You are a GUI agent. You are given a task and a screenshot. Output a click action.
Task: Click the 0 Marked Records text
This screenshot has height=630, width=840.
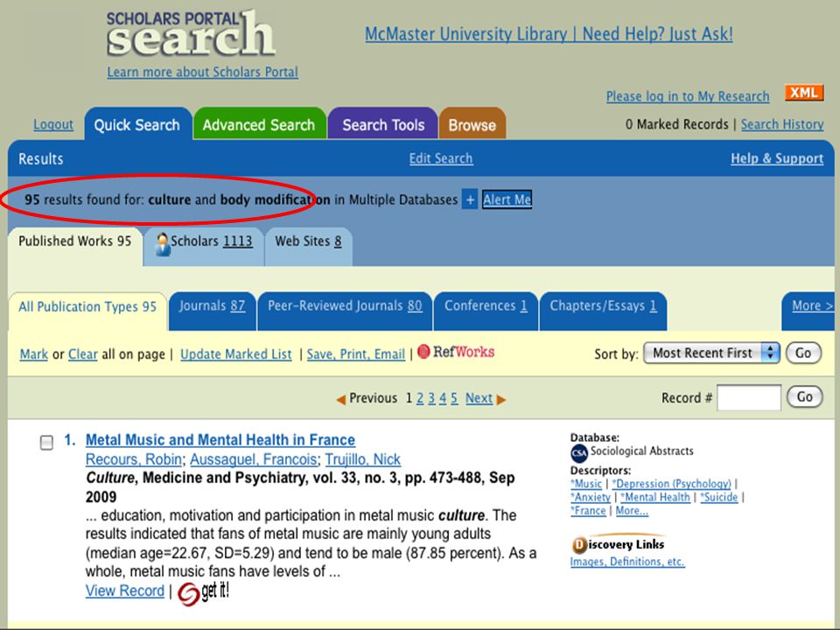676,124
